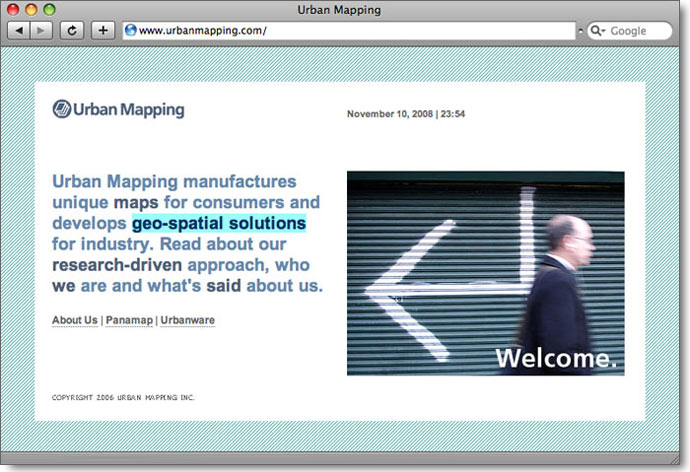
Task: Go forward with the forward arrow button
Action: (x=41, y=30)
